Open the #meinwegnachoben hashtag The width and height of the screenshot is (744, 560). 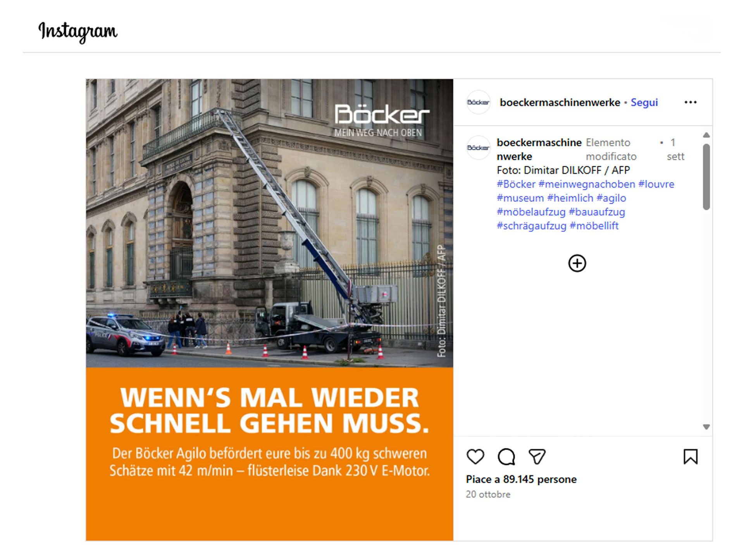tap(587, 184)
